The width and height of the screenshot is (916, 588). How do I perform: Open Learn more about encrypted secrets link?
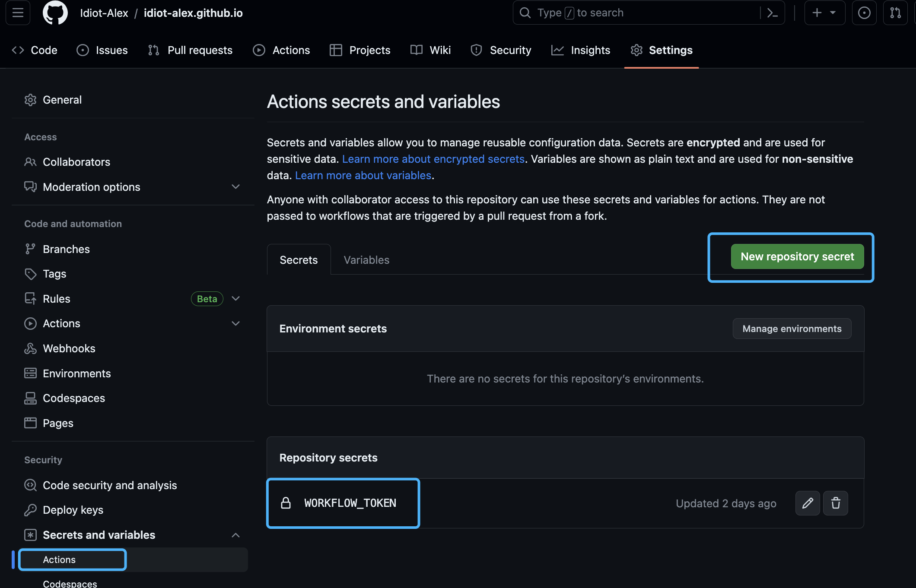pyautogui.click(x=433, y=159)
